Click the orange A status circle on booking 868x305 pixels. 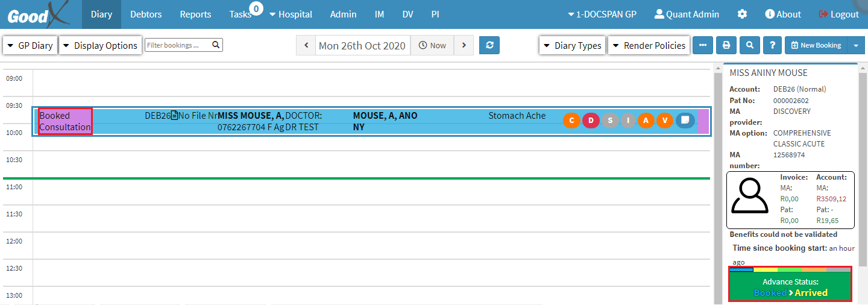point(646,121)
